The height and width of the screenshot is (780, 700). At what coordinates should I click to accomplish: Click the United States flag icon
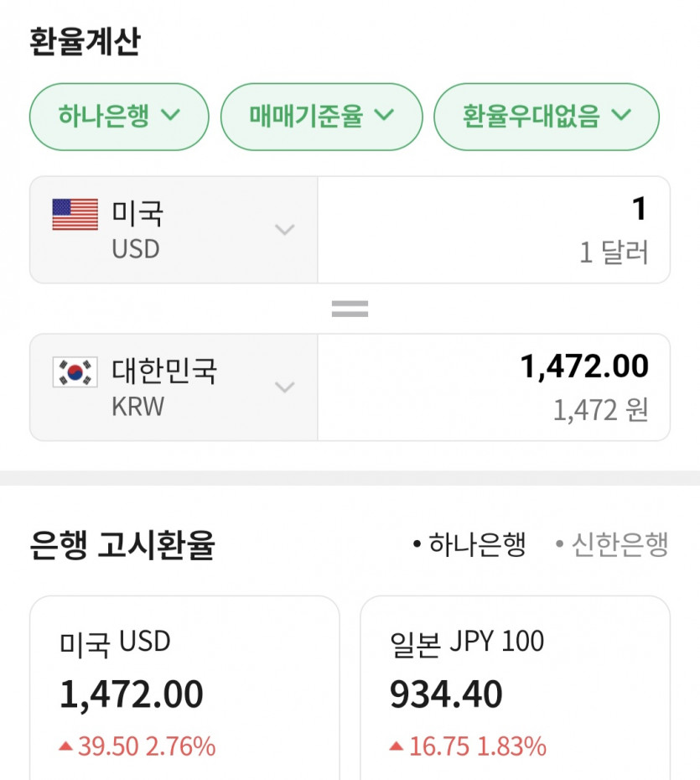[75, 215]
